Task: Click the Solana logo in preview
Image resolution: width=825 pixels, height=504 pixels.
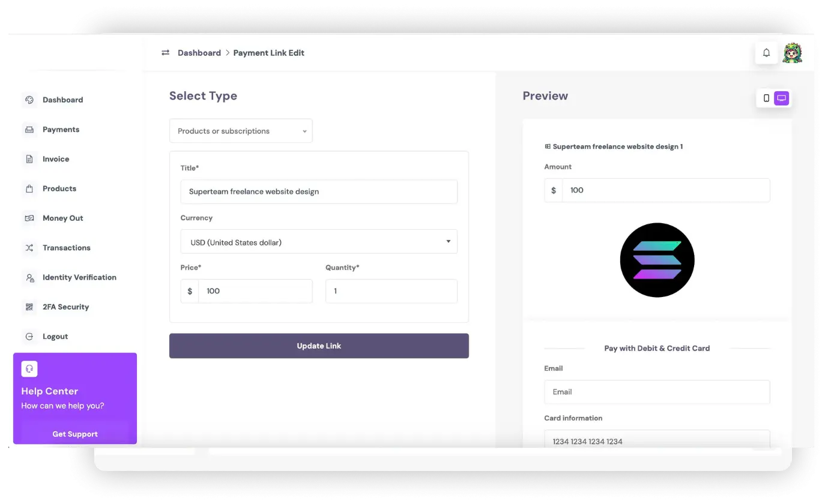Action: click(x=657, y=260)
